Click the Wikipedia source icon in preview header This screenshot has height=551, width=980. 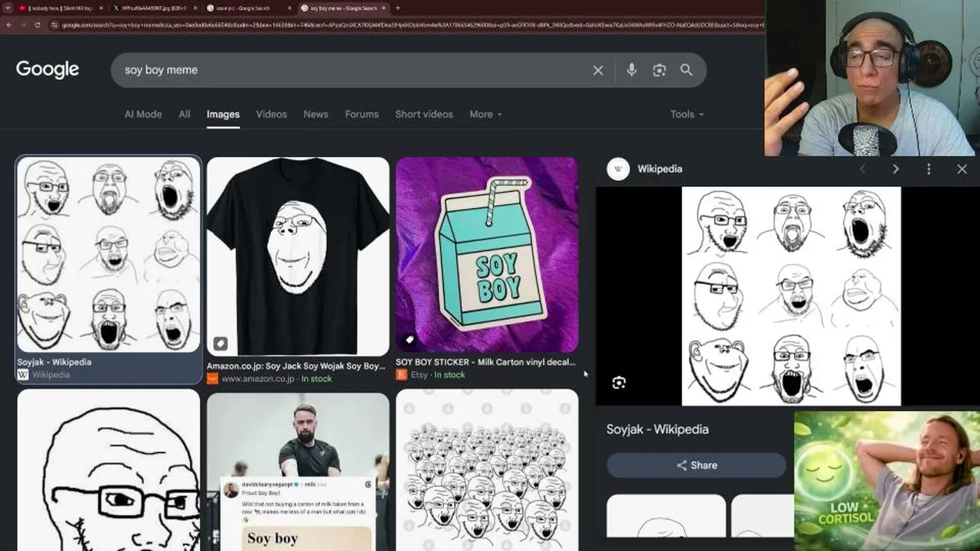(x=619, y=169)
